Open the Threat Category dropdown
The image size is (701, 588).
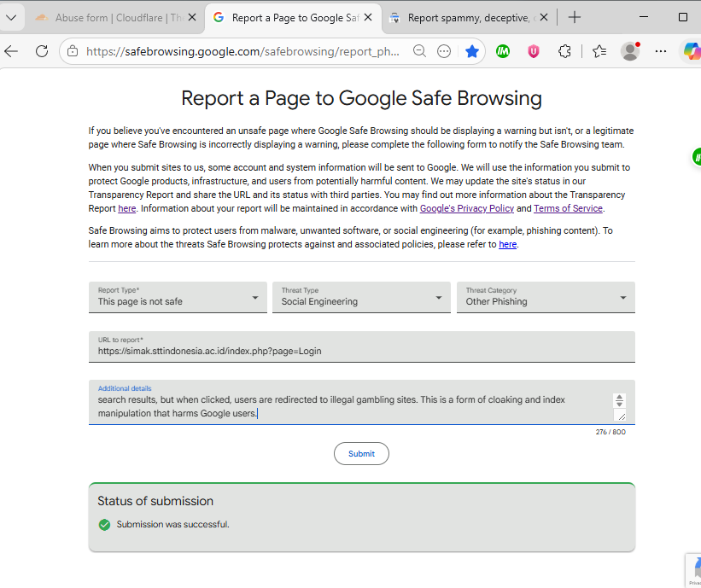546,297
